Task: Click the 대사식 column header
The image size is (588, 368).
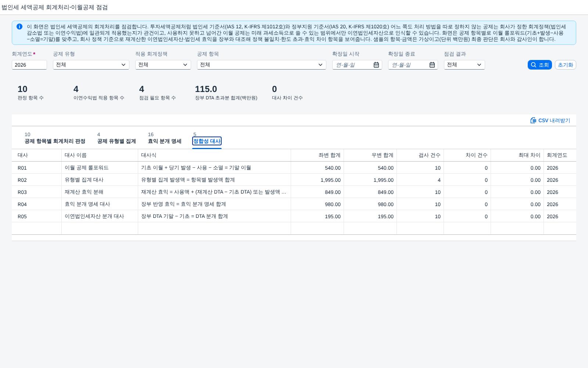Action: point(214,155)
